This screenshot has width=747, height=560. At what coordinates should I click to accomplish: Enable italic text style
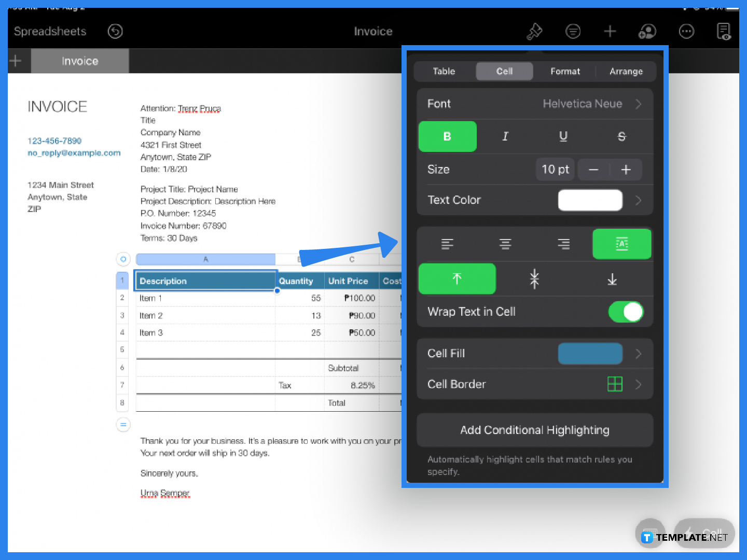(505, 136)
